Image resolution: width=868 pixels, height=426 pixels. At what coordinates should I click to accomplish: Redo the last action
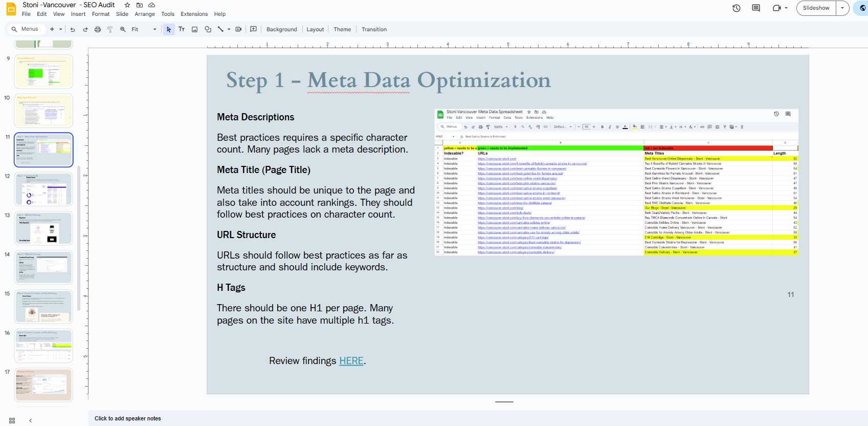(85, 29)
